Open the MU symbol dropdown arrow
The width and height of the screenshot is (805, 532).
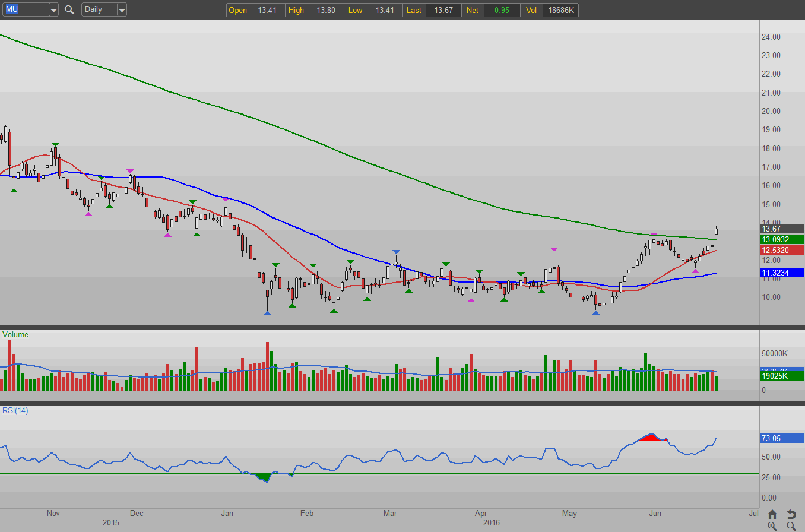coord(53,10)
